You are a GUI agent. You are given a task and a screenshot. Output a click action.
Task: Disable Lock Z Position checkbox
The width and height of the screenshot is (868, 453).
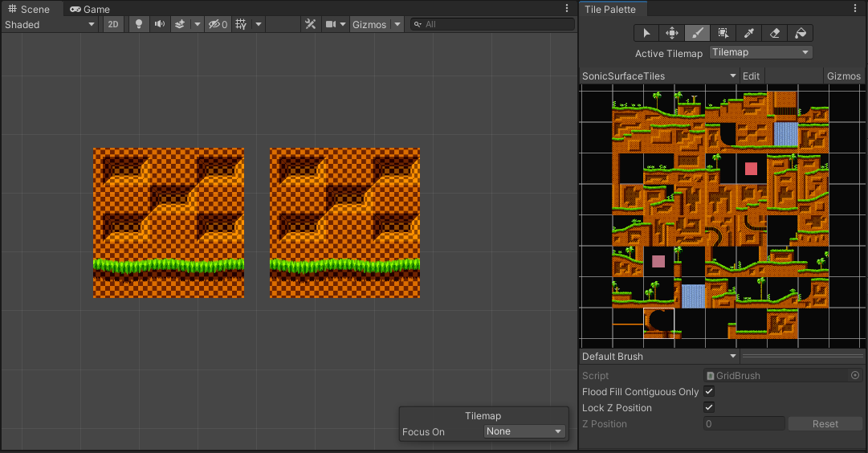709,408
